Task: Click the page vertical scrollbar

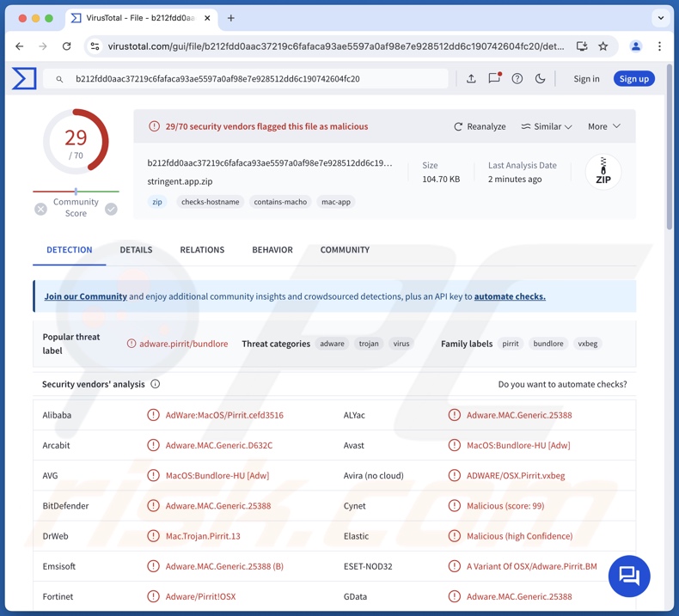Action: (x=670, y=147)
